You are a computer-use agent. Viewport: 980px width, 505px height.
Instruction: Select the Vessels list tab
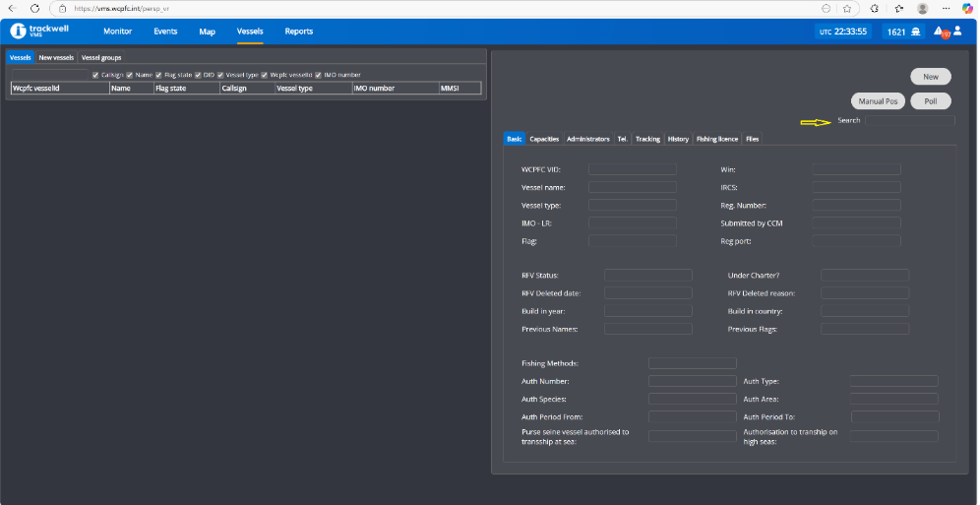click(21, 57)
